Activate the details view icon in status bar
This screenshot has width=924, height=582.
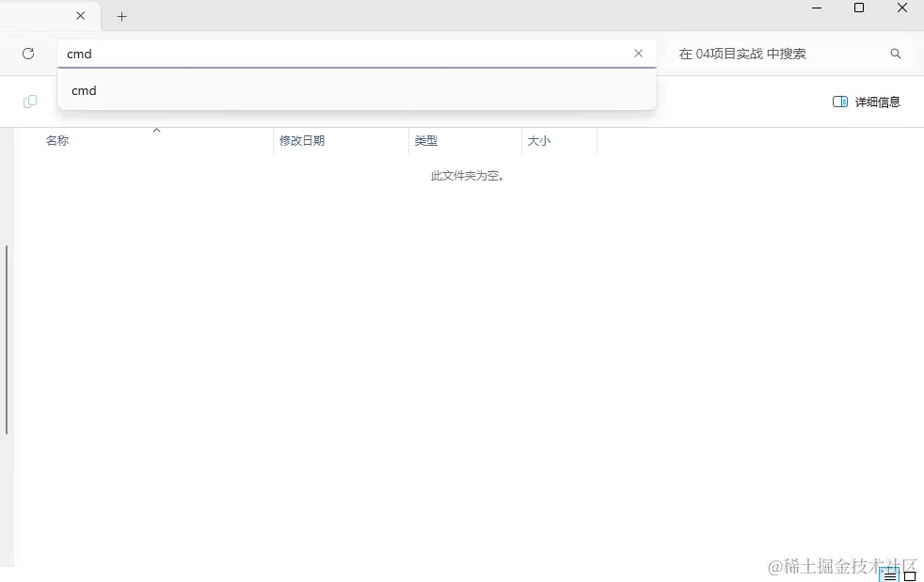pyautogui.click(x=888, y=575)
